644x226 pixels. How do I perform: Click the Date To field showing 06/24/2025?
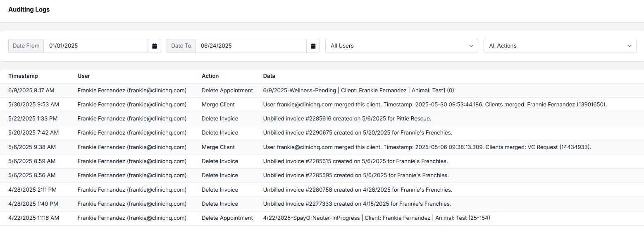(x=250, y=46)
